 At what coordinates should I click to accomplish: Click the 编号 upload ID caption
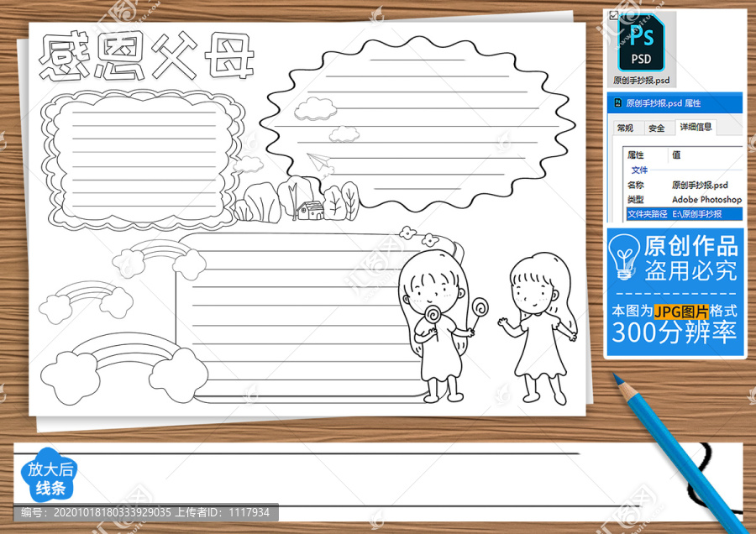pos(145,512)
